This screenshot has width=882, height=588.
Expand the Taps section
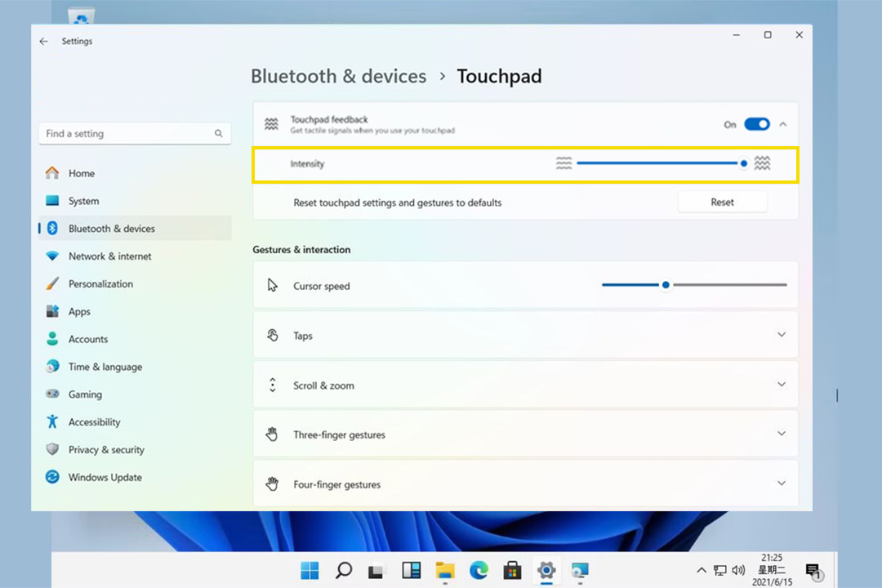click(x=782, y=335)
